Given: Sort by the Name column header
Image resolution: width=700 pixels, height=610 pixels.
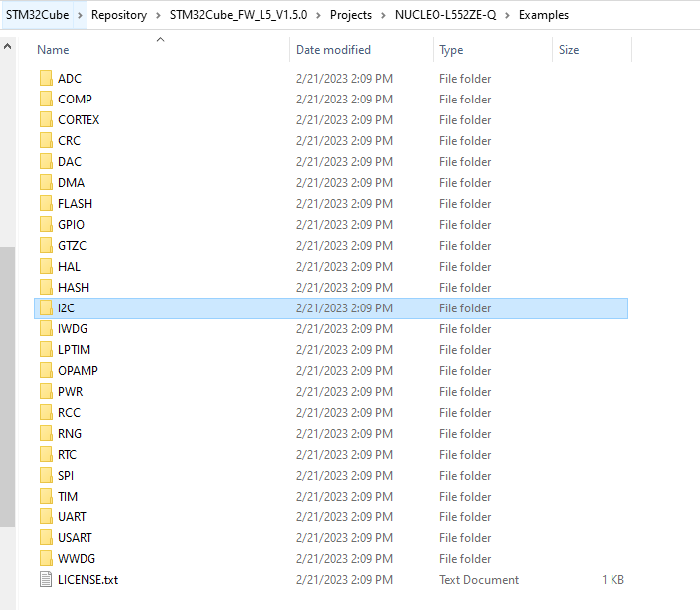Looking at the screenshot, I should pyautogui.click(x=53, y=50).
